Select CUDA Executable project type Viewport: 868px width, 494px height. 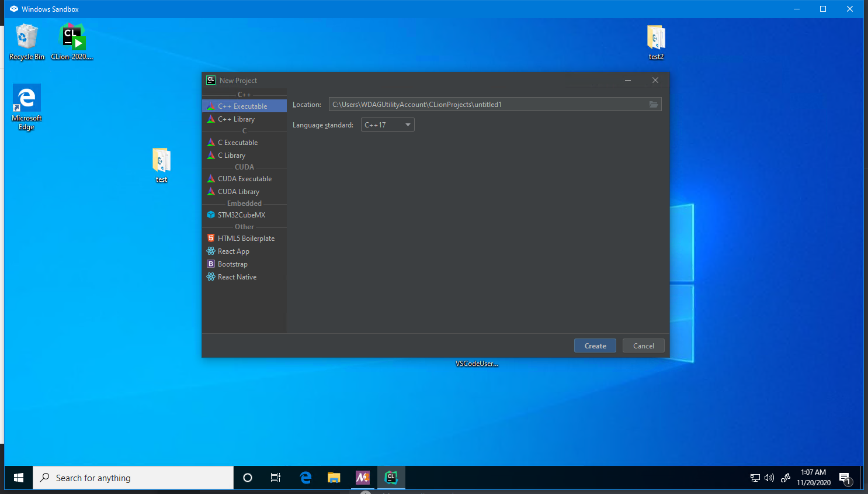point(244,179)
